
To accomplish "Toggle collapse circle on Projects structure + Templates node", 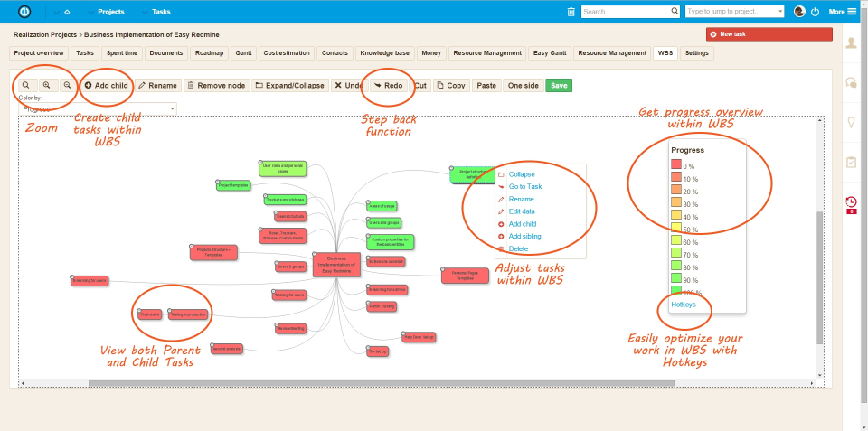I will point(192,246).
